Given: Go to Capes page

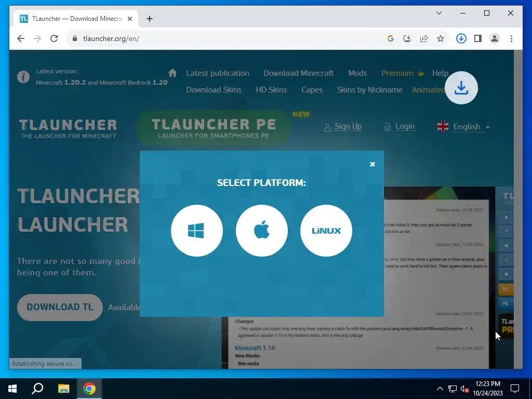Looking at the screenshot, I should pyautogui.click(x=312, y=90).
